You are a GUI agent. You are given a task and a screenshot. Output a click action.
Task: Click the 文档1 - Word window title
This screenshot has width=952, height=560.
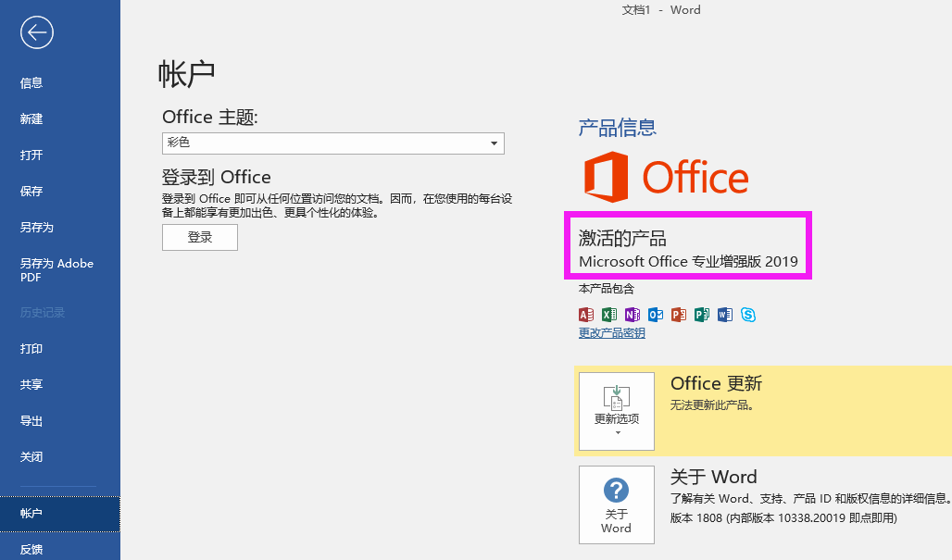point(661,9)
